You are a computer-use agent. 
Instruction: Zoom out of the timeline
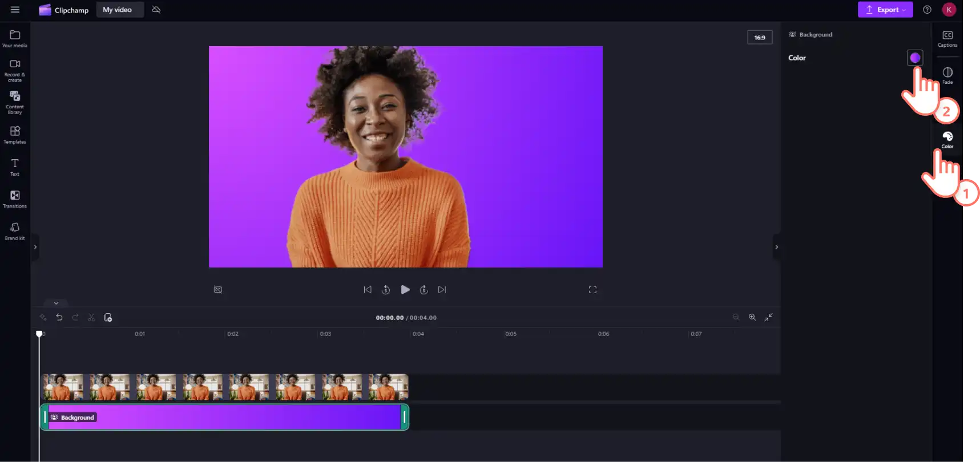click(x=736, y=317)
